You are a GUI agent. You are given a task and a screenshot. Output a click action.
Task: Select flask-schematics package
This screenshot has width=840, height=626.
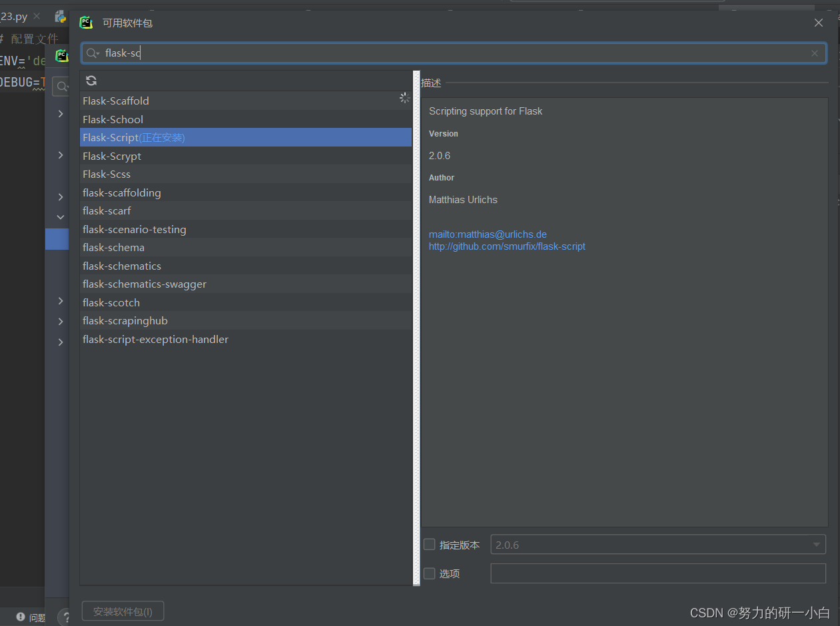[x=246, y=266]
